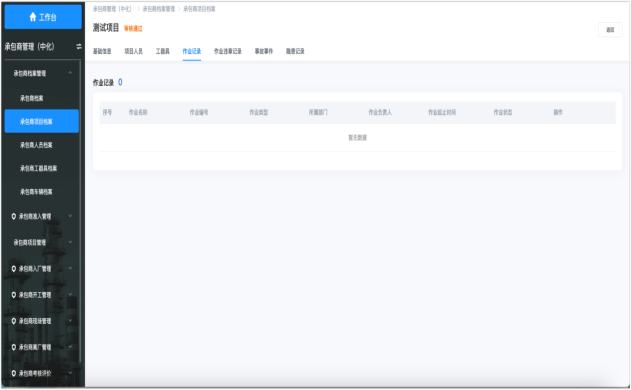Click the pin icon beside 承包商准入管理
This screenshot has height=390, width=631.
click(14, 217)
